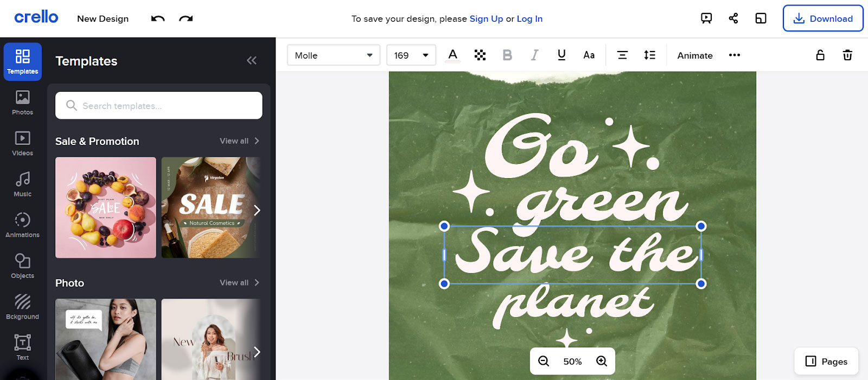Open the transparency settings
This screenshot has width=868, height=380.
pyautogui.click(x=480, y=55)
